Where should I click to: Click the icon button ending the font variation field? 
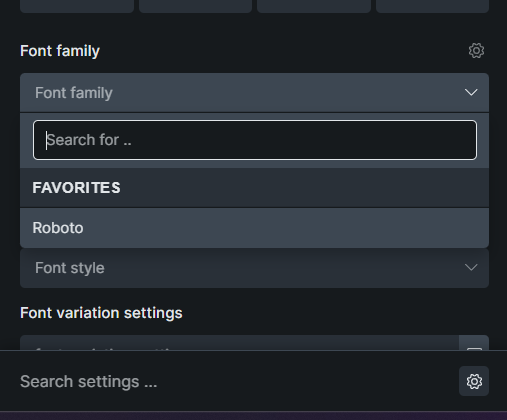tap(474, 343)
